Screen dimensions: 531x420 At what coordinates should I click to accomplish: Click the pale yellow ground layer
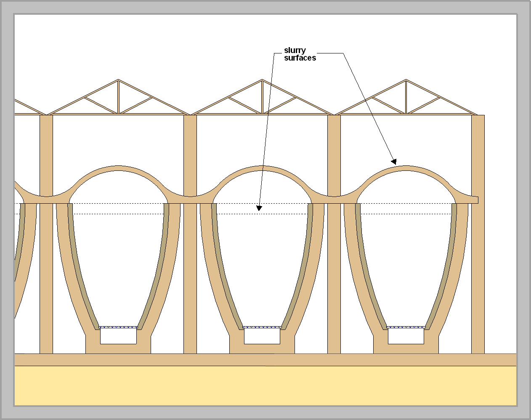(265, 385)
